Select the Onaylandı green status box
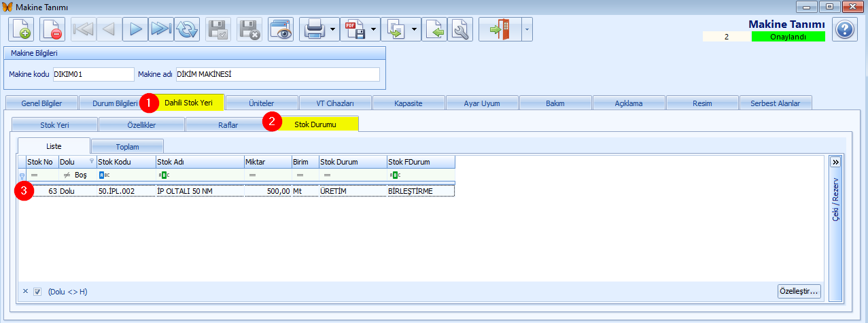 coord(788,37)
